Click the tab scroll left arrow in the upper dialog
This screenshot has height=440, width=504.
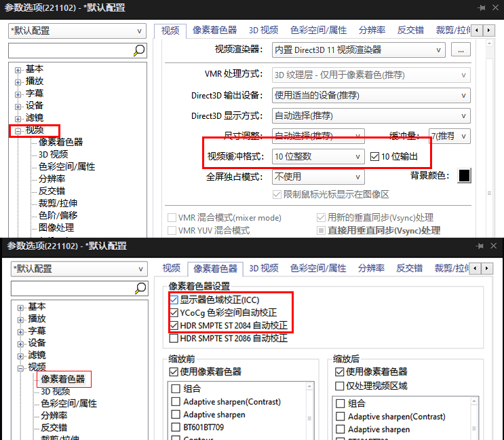pyautogui.click(x=477, y=31)
